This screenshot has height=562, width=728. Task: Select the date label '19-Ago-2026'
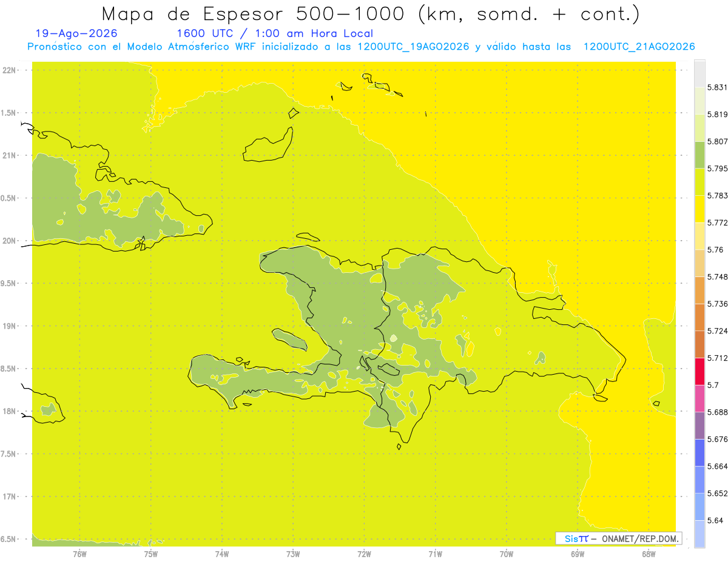[76, 33]
